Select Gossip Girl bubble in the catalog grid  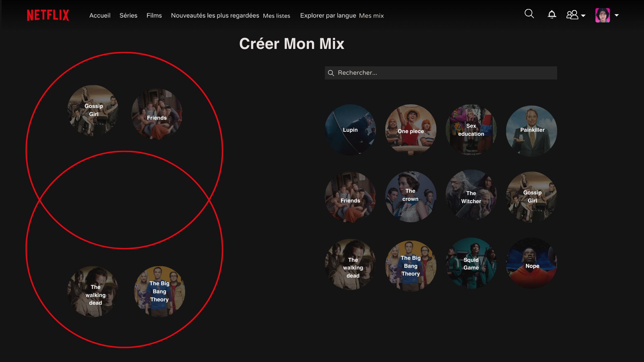pyautogui.click(x=532, y=197)
